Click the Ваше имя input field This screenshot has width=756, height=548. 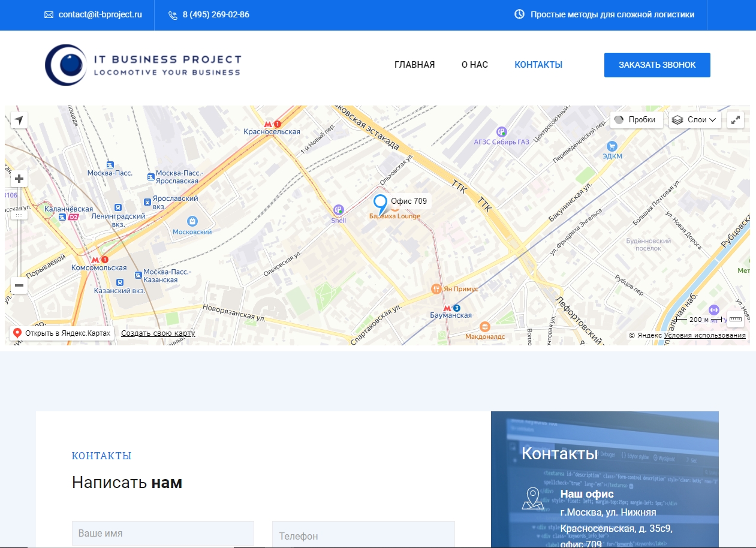(163, 533)
